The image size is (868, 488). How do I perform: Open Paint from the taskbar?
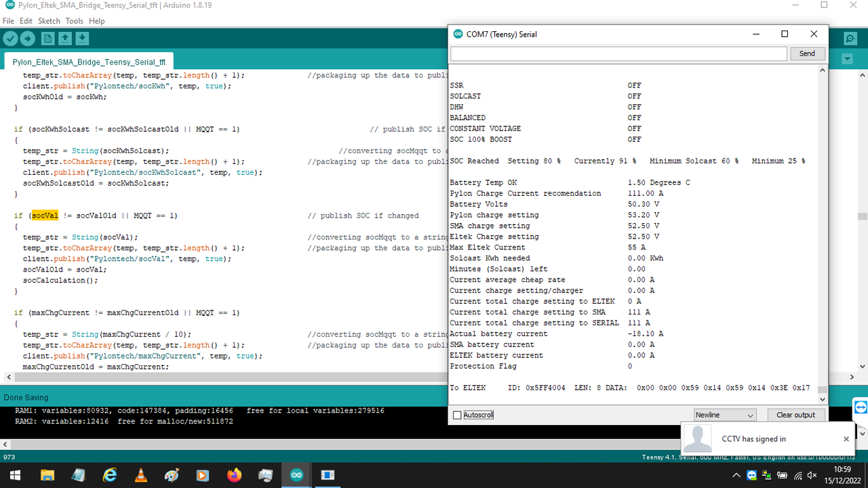click(172, 475)
